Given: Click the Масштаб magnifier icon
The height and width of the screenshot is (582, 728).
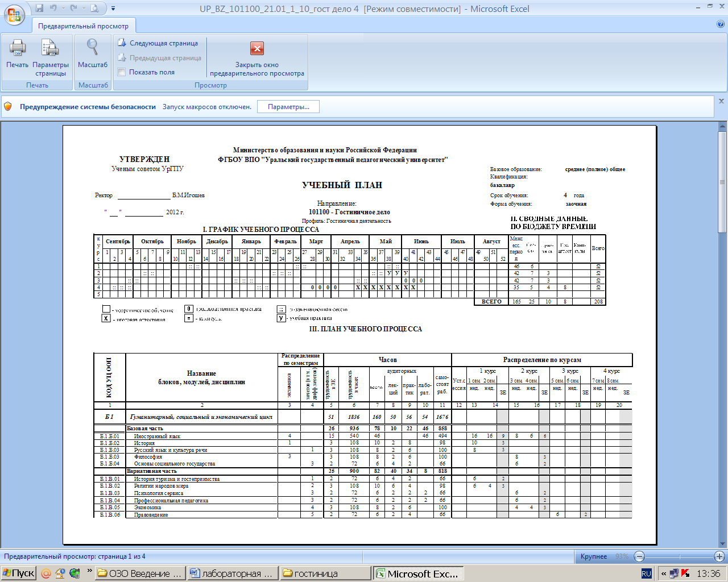Looking at the screenshot, I should [x=93, y=54].
